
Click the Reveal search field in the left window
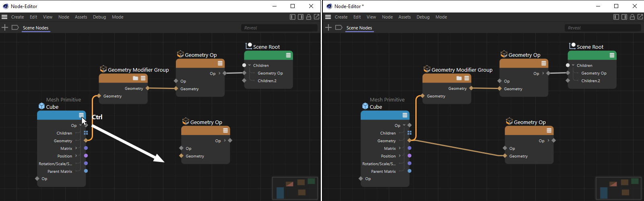pos(279,28)
